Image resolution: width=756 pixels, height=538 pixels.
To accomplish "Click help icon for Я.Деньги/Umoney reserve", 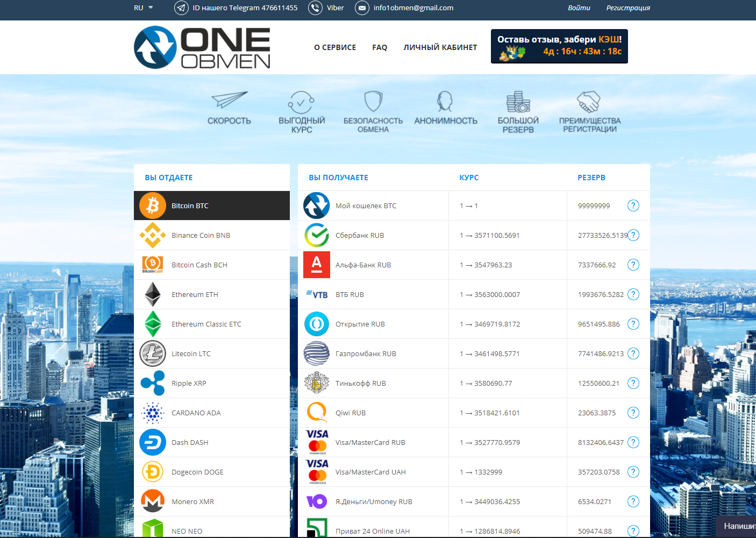I will click(633, 501).
